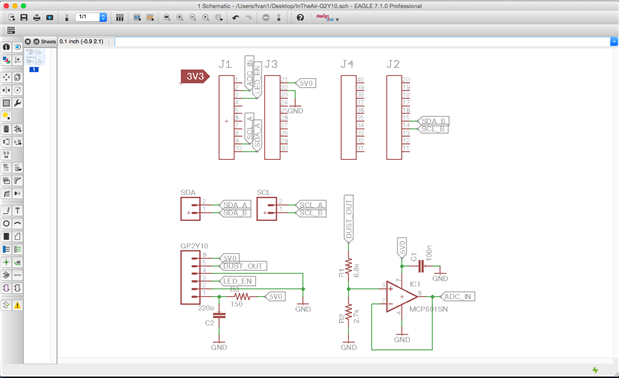Expand the command history dropdown arrow
Viewport: 619px width, 378px height.
pyautogui.click(x=614, y=41)
